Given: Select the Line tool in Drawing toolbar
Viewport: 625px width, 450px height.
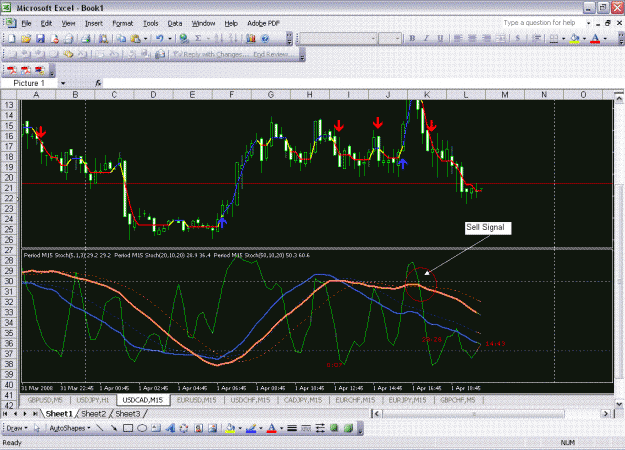Looking at the screenshot, I should click(x=100, y=428).
